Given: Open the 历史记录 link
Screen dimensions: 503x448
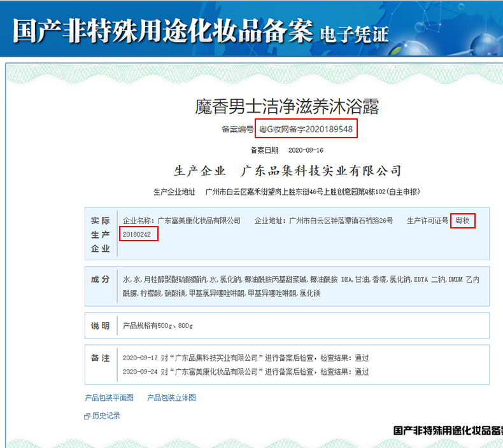Looking at the screenshot, I should 106,416.
